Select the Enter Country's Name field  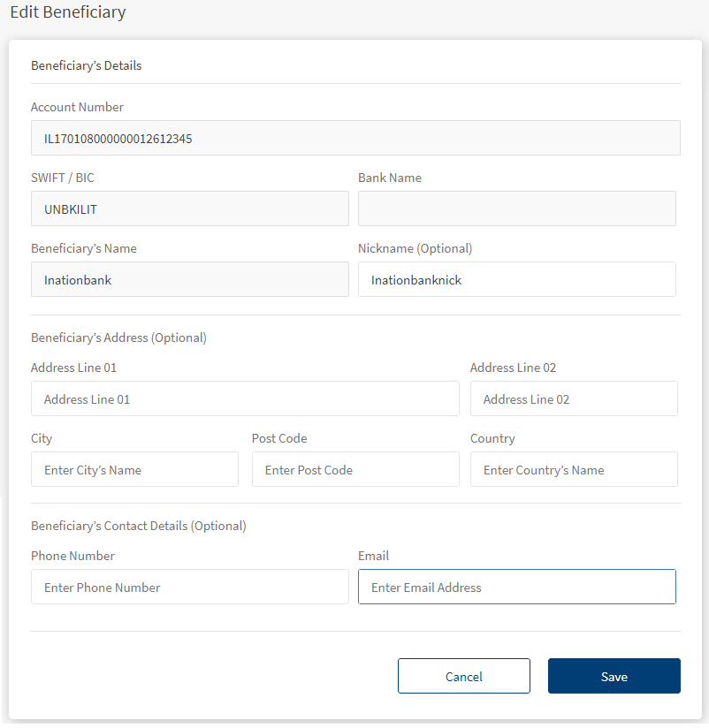(573, 469)
